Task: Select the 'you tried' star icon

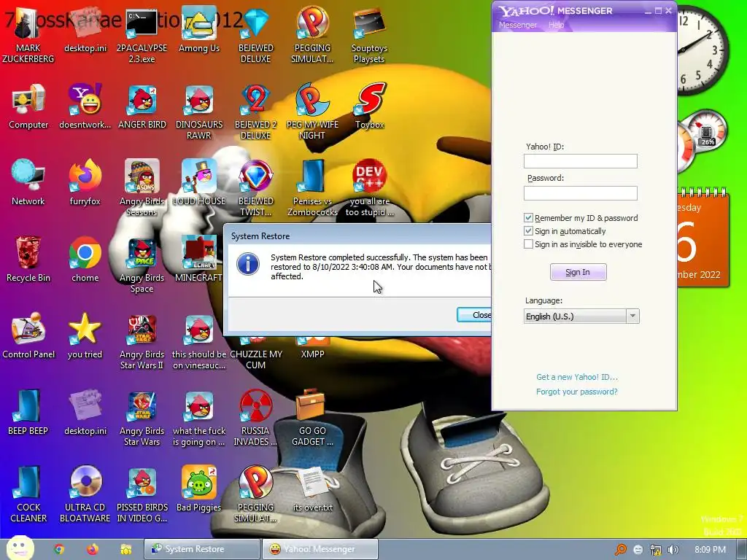Action: tap(85, 336)
